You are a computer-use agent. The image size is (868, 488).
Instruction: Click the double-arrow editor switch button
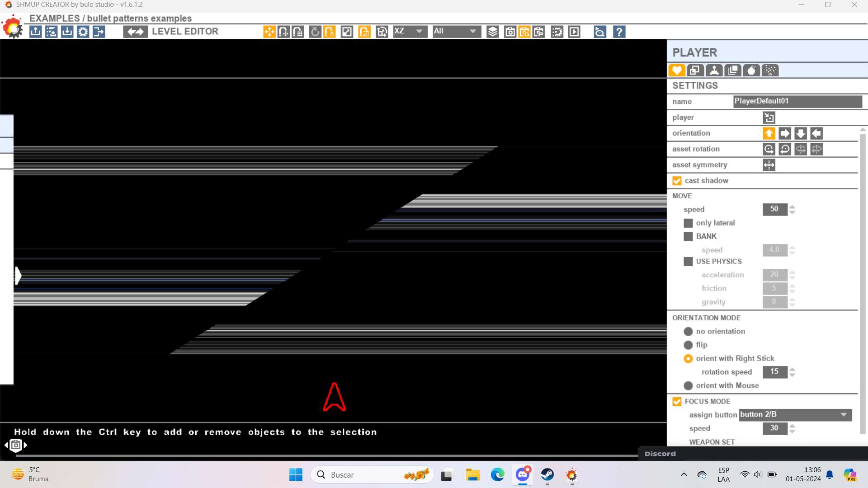point(135,32)
